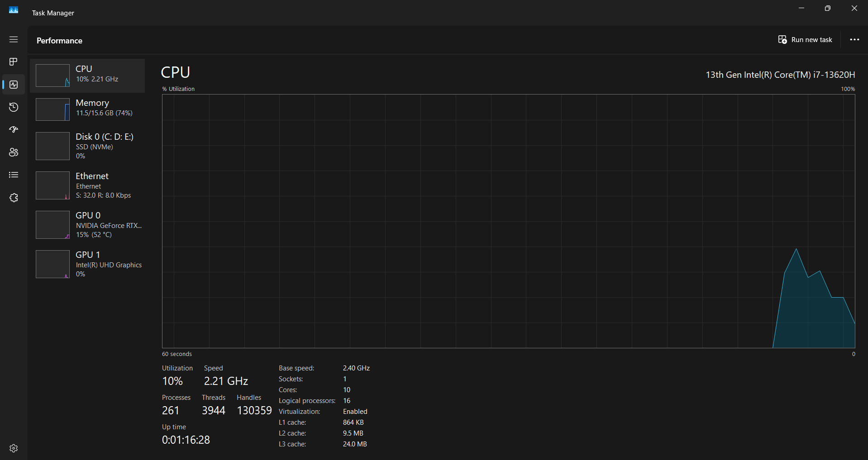The width and height of the screenshot is (868, 460).
Task: Click the "Up time" label
Action: coord(174,427)
